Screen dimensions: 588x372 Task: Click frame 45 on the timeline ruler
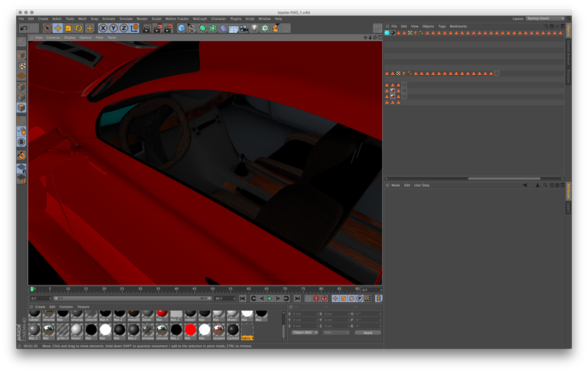click(x=194, y=290)
